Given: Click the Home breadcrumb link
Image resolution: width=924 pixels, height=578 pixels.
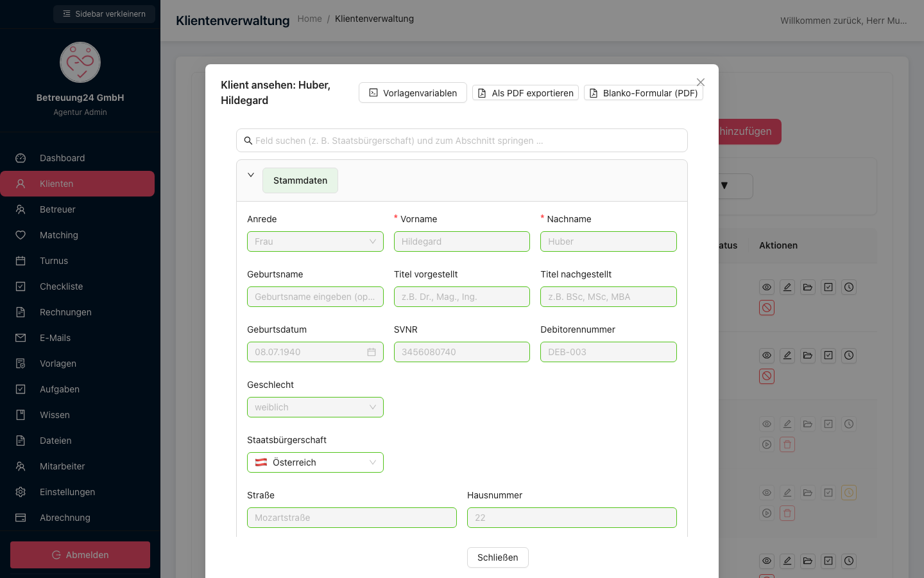Looking at the screenshot, I should [310, 19].
